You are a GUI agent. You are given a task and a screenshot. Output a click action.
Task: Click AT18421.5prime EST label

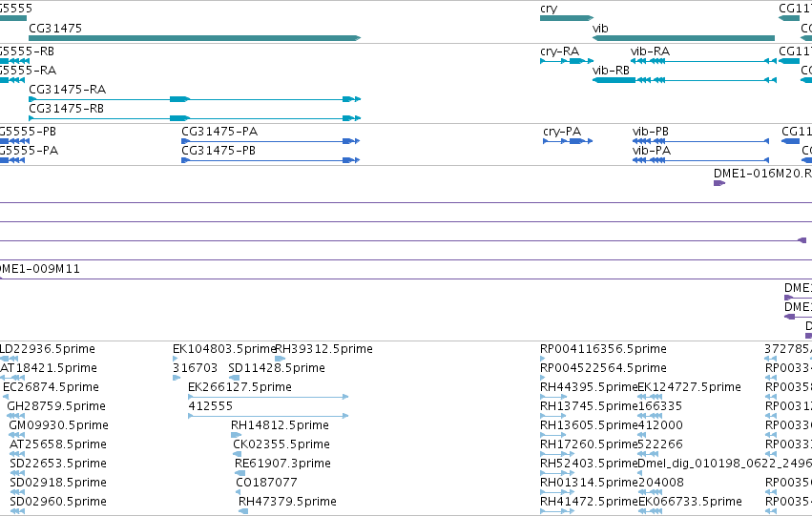[x=49, y=368]
